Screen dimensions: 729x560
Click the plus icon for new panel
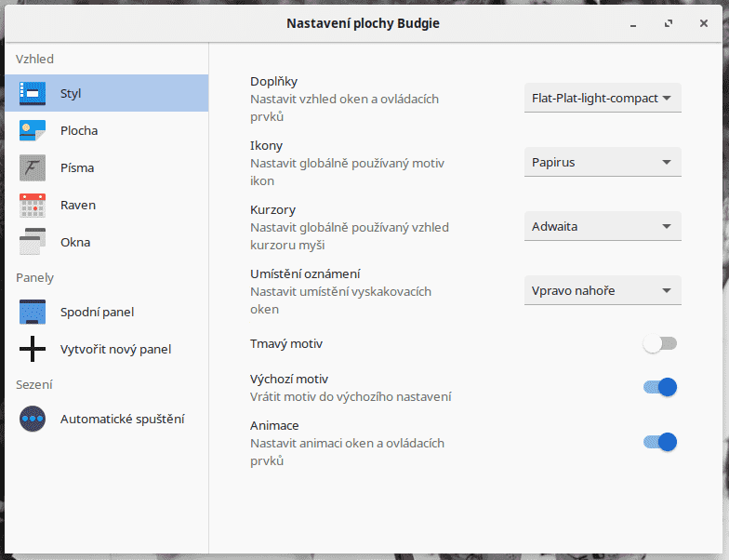33,349
